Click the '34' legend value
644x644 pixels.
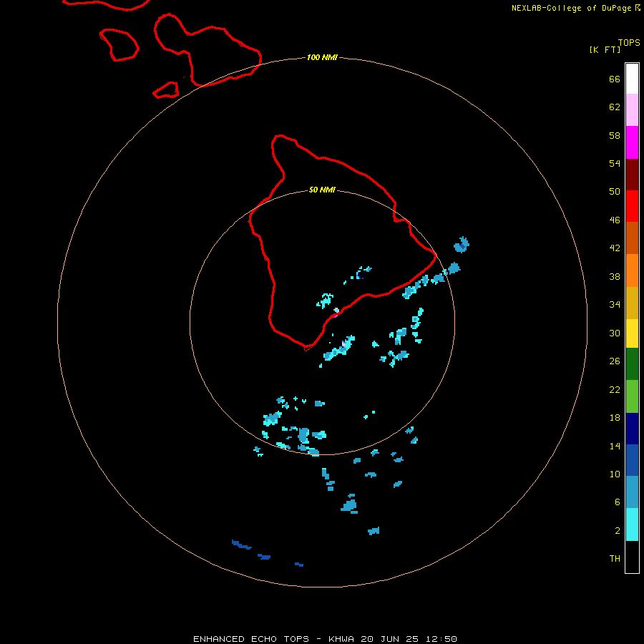[615, 304]
